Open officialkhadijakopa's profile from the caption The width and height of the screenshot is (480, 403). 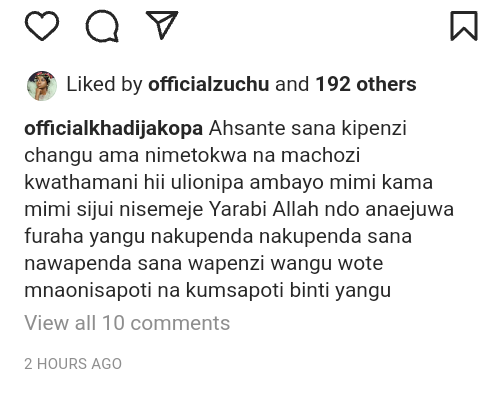coord(114,129)
